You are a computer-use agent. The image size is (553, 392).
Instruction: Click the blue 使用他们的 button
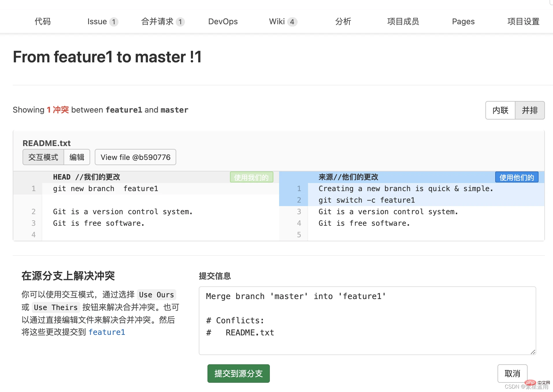coord(517,178)
